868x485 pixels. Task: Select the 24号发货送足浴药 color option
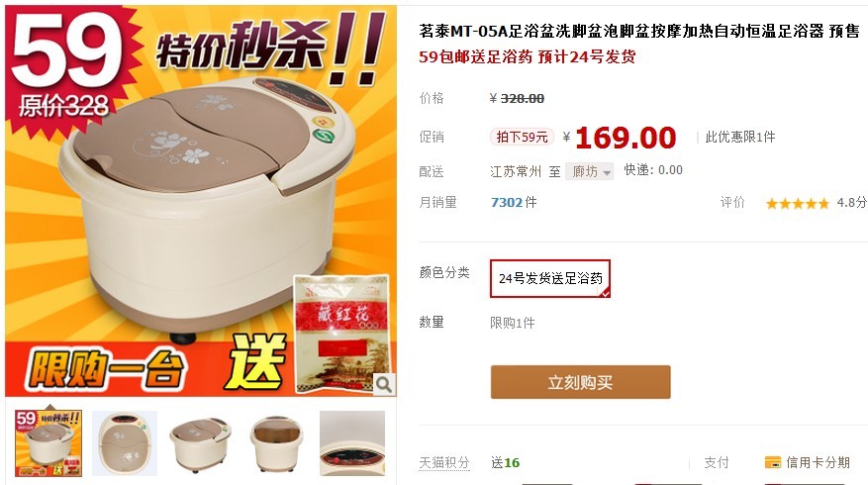pyautogui.click(x=550, y=278)
